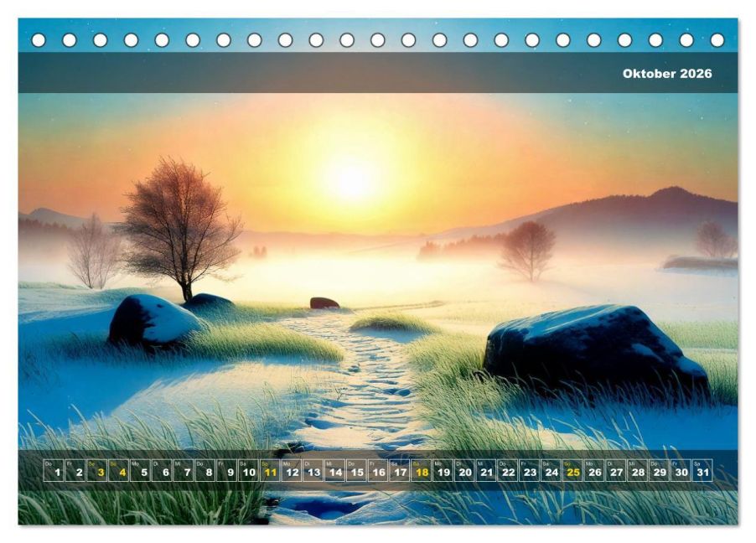This screenshot has height=543, width=756.
Task: Select day 6 in the calendar strip
Action: pyautogui.click(x=162, y=470)
